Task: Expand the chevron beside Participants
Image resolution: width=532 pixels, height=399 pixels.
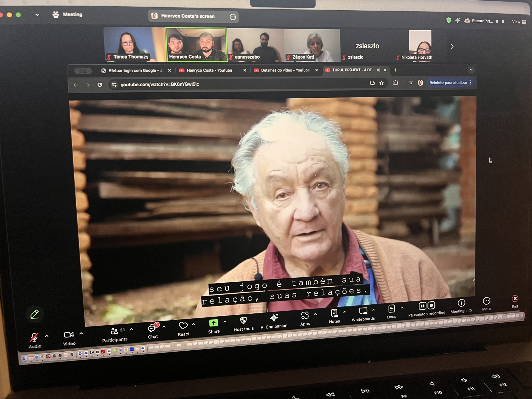Action: [x=131, y=329]
